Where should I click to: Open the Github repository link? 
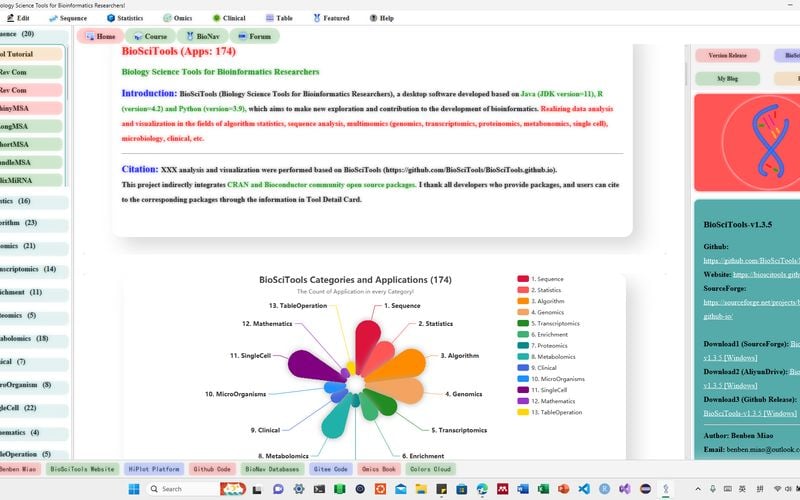(751, 260)
